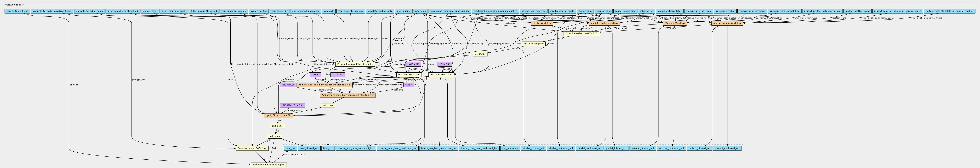Click the Apply filters to VCF file step
This screenshot has height=168, width=980.
278,116
